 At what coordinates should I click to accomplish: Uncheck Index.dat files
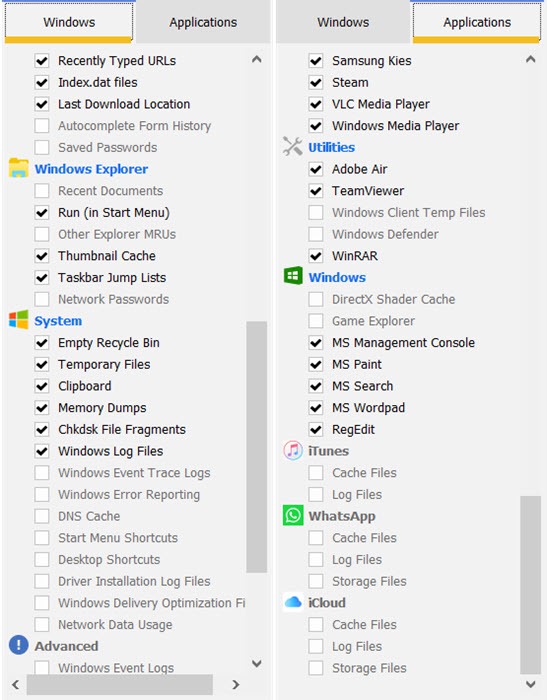pyautogui.click(x=42, y=82)
